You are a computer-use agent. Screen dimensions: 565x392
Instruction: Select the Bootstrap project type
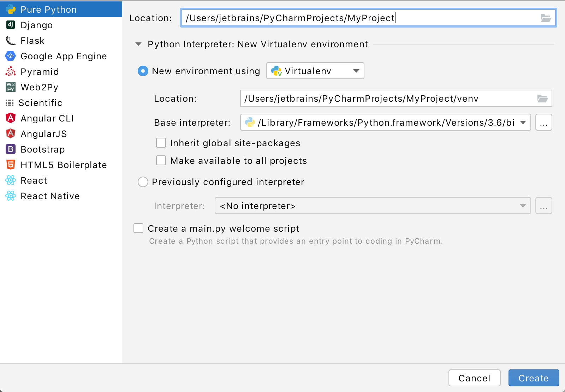click(x=10, y=149)
